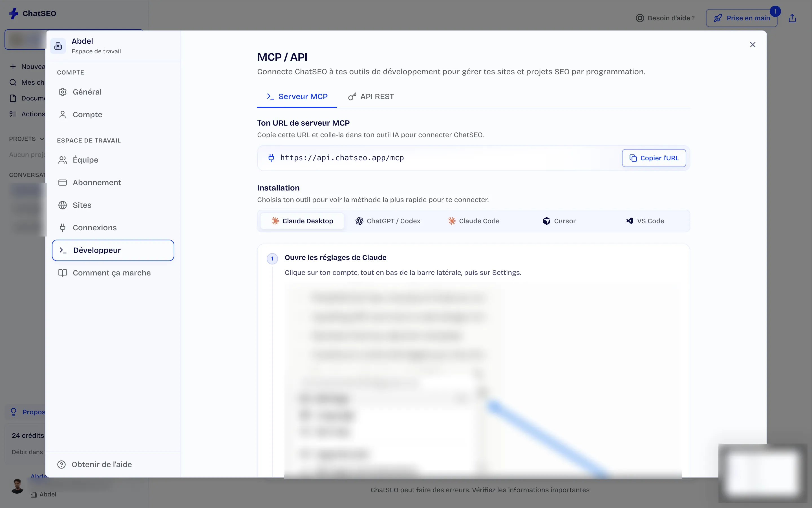
Task: Click the 24 crédits text
Action: tap(28, 435)
